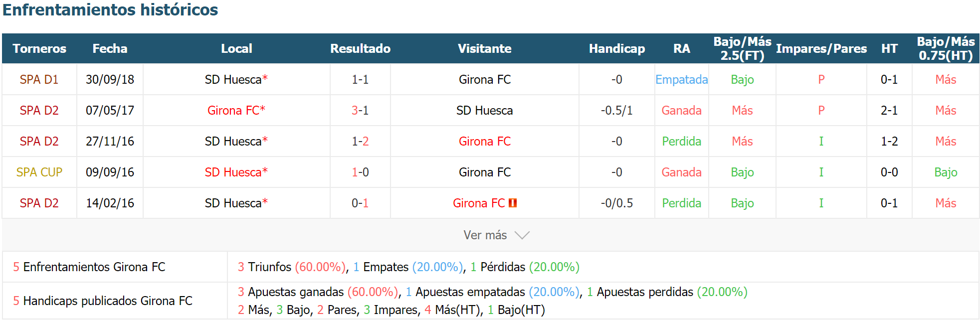Select the SPA CUP tournament link
980x320 pixels.
39,172
